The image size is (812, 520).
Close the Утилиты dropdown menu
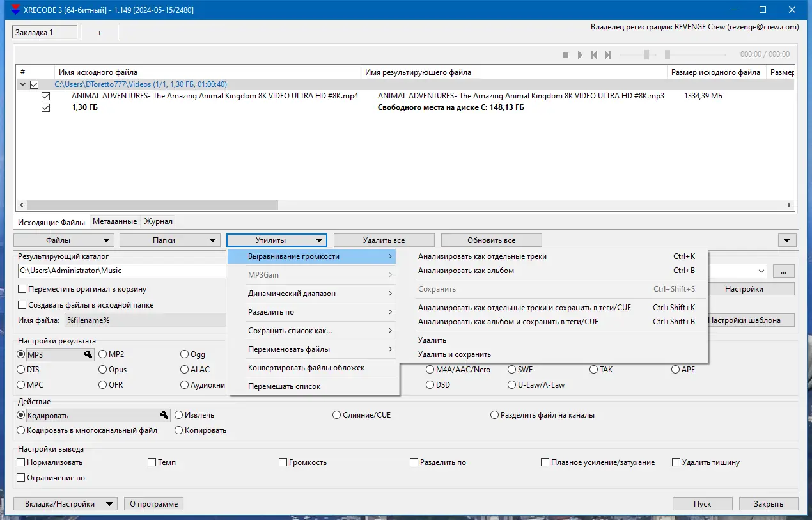[277, 240]
